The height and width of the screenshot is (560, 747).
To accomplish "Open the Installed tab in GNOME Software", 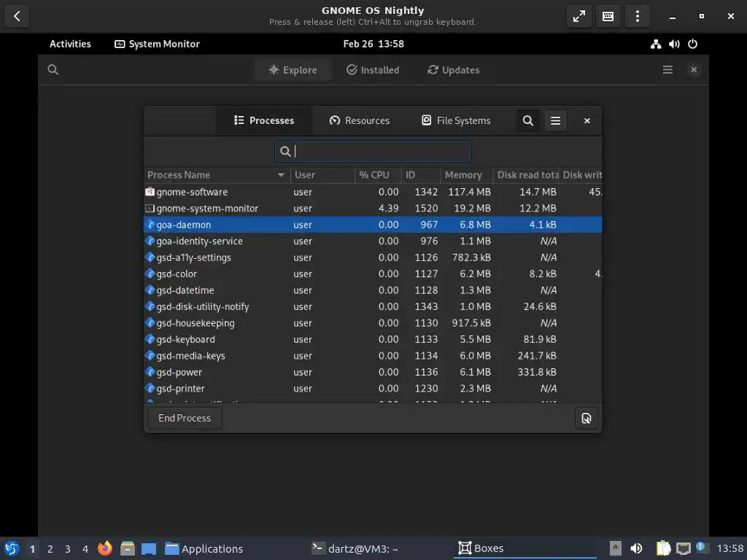I will click(x=373, y=70).
